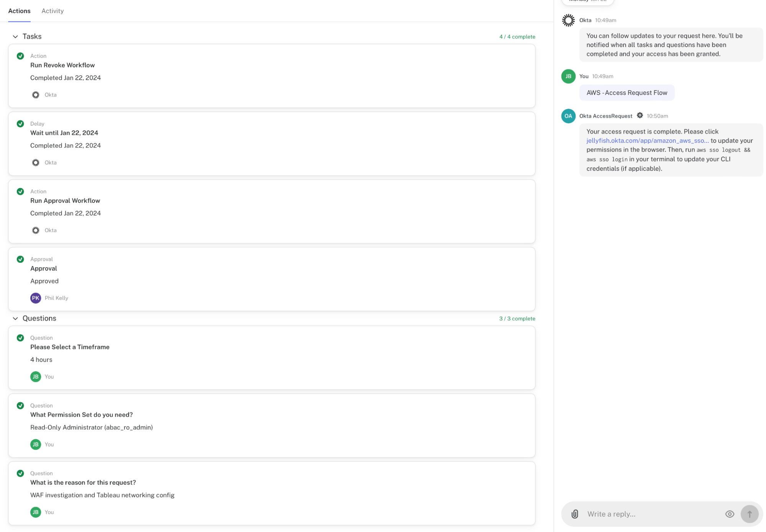
Task: Click the Okta spinner avatar in the chat
Action: 568,20
